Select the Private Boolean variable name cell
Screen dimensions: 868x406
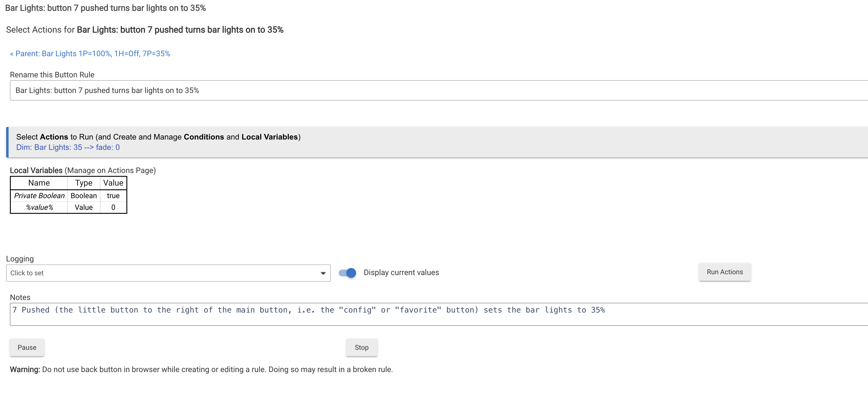[39, 196]
